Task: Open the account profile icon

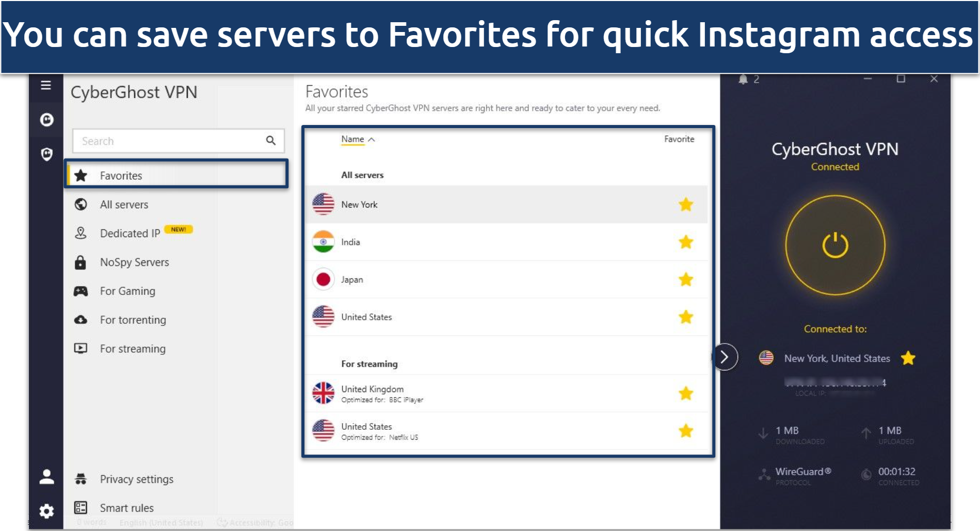Action: click(x=46, y=476)
